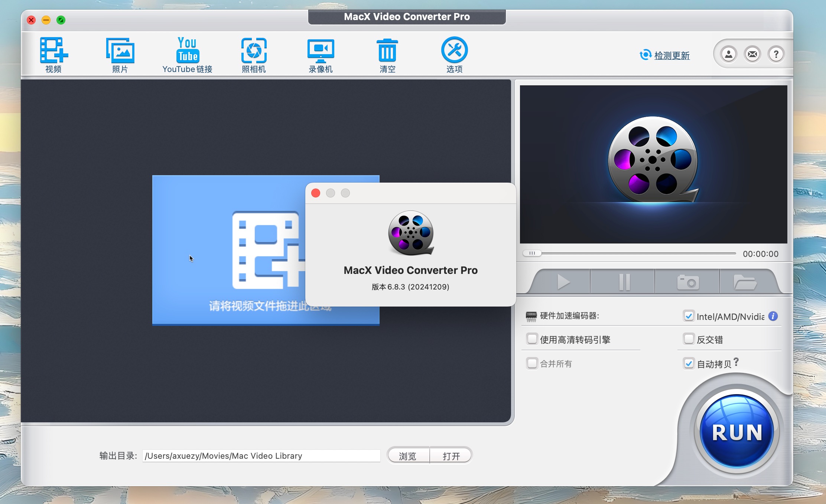Enable the 反交错 deinterlace checkbox
826x504 pixels.
[689, 339]
